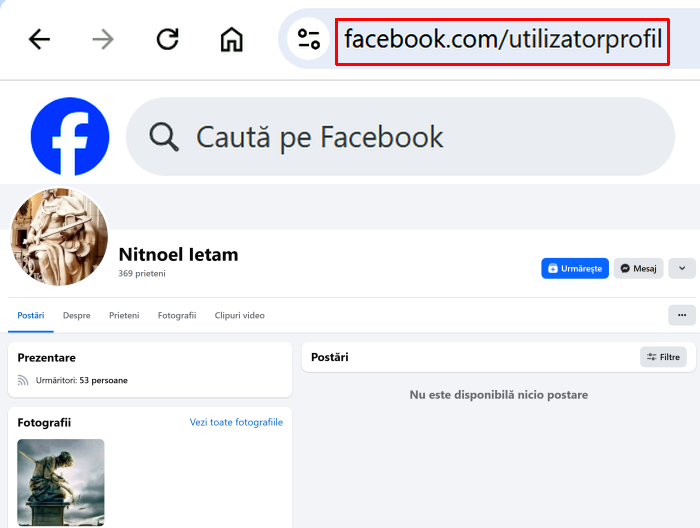The image size is (700, 528).
Task: Click the Prezentare heading
Action: (46, 358)
